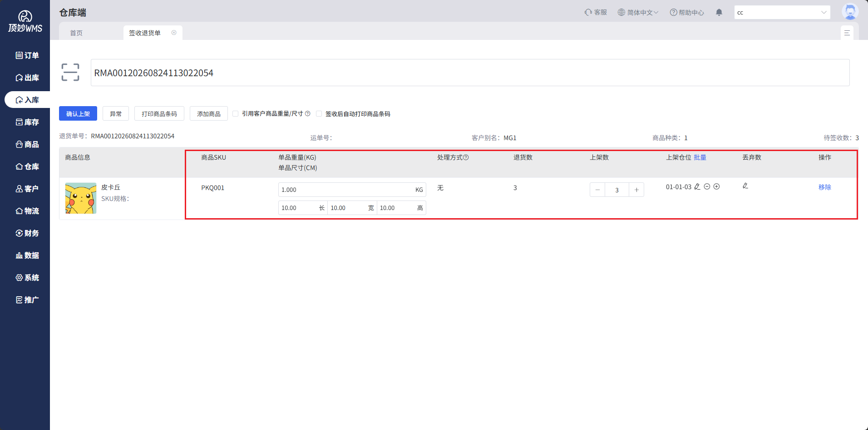Screen dimensions: 868x430
Task: Click the barcode scan icon
Action: 70,73
